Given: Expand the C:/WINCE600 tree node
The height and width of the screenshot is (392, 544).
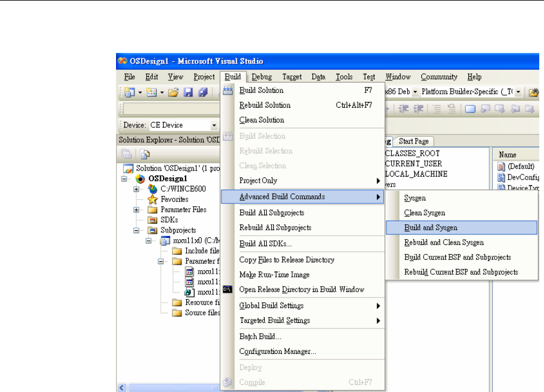Looking at the screenshot, I should (x=136, y=189).
